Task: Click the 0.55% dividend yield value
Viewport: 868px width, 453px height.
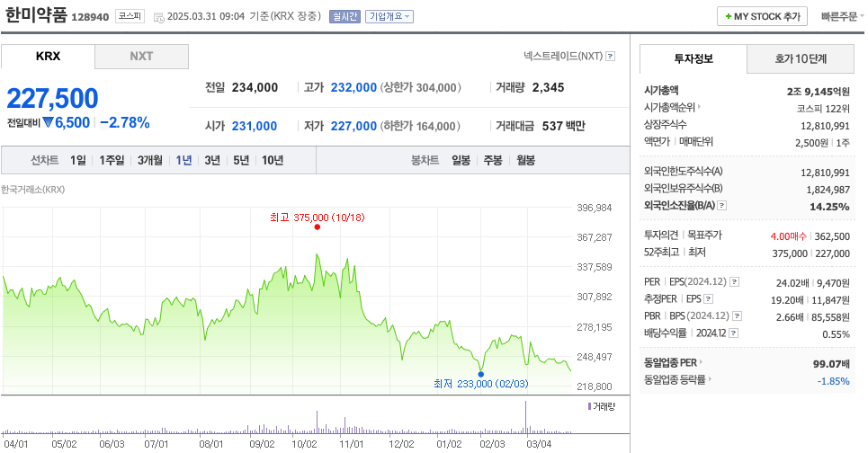Action: (x=836, y=334)
